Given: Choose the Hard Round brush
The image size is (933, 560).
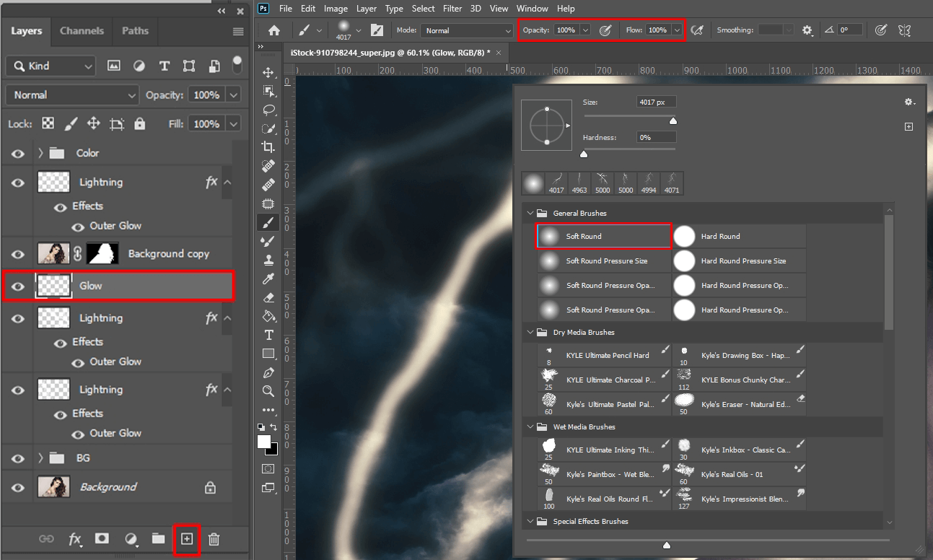Looking at the screenshot, I should pos(739,237).
